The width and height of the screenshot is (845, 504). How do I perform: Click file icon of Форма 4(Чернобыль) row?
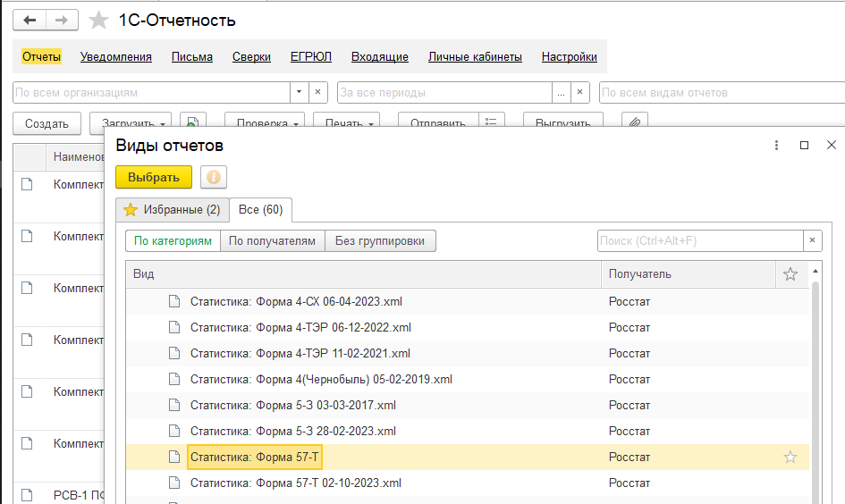(x=174, y=379)
